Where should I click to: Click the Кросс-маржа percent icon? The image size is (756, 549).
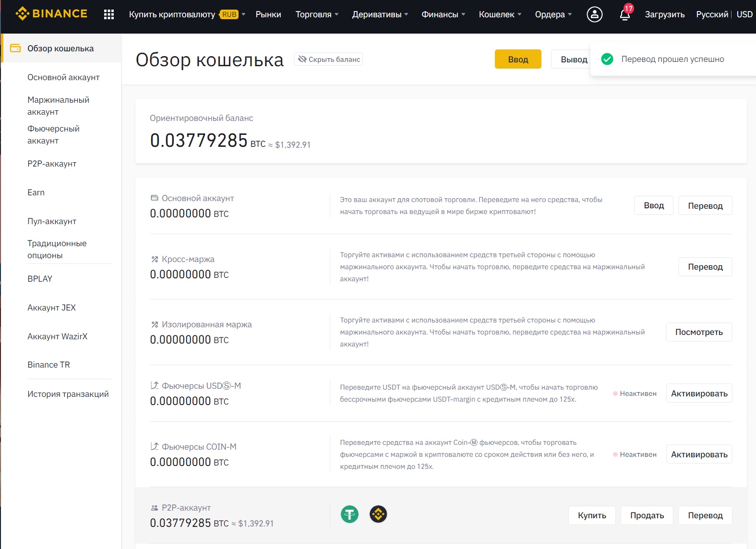click(155, 259)
